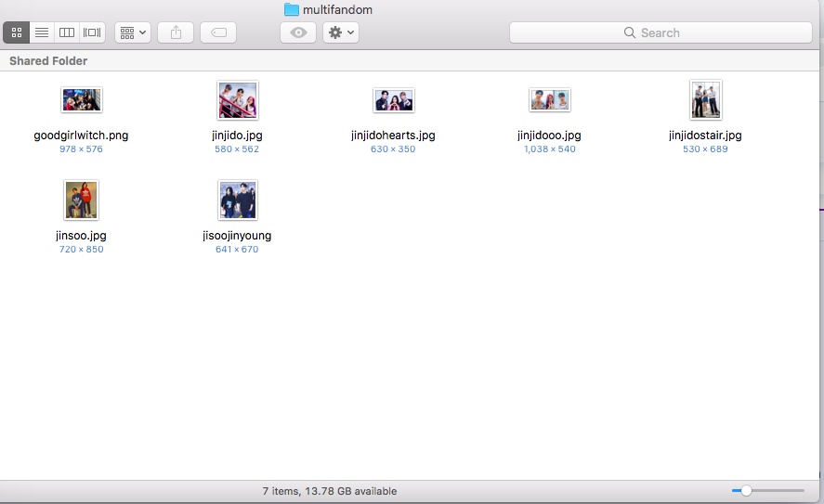Switch to cover flow view

pos(92,32)
